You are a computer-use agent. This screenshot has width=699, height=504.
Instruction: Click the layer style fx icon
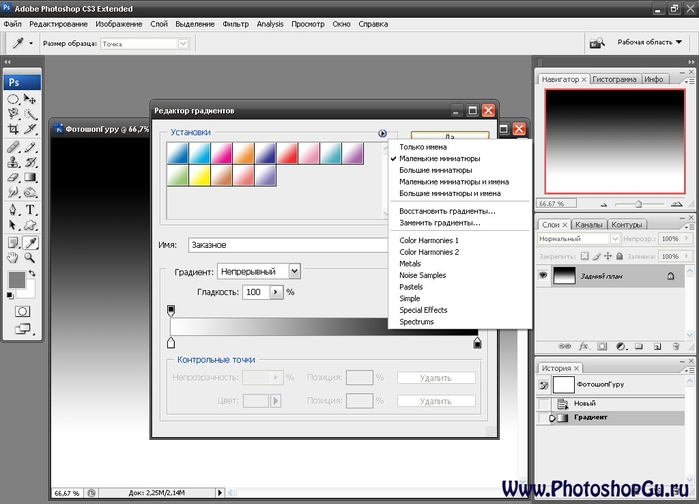(584, 346)
